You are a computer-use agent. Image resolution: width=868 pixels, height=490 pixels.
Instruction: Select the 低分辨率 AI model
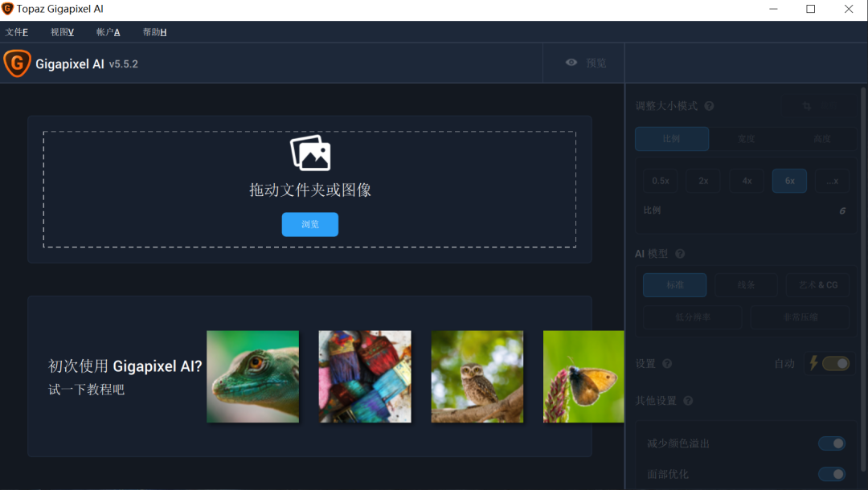(693, 317)
